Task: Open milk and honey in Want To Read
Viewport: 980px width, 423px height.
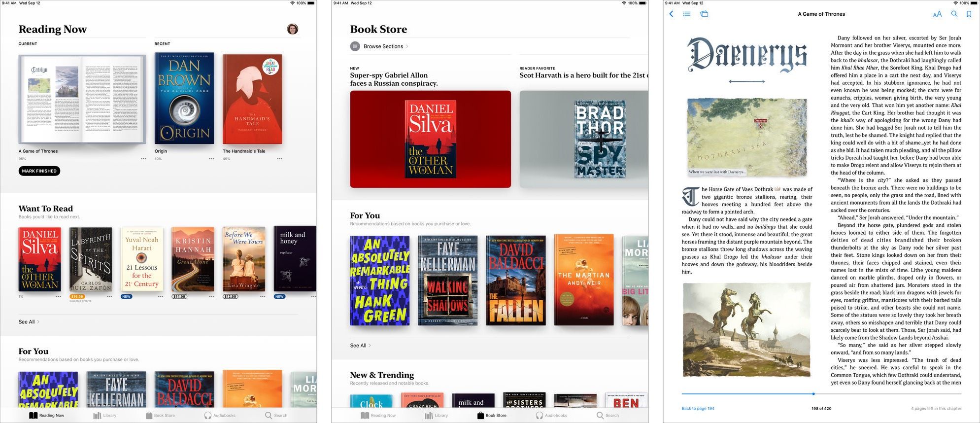Action: pyautogui.click(x=295, y=259)
